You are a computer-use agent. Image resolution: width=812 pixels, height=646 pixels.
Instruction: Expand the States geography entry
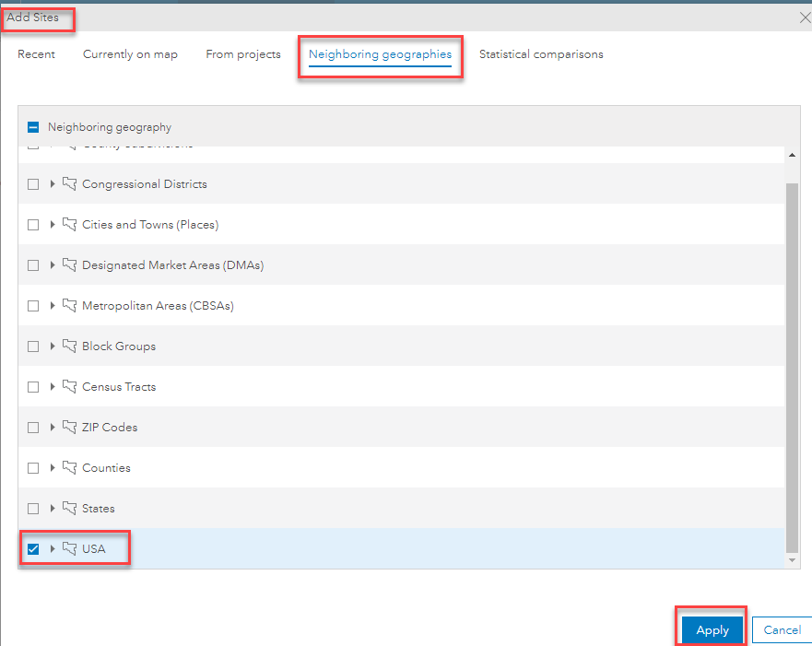[x=53, y=508]
